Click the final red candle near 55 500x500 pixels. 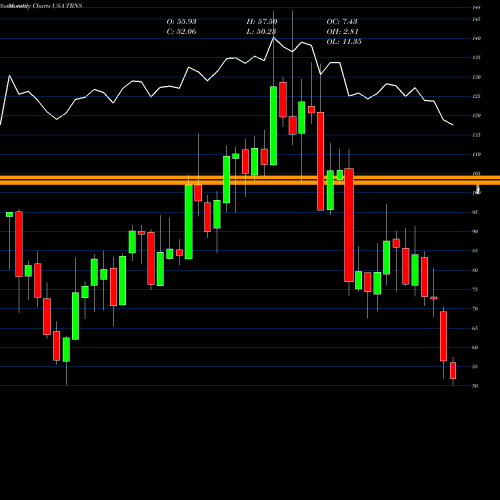[x=453, y=370]
